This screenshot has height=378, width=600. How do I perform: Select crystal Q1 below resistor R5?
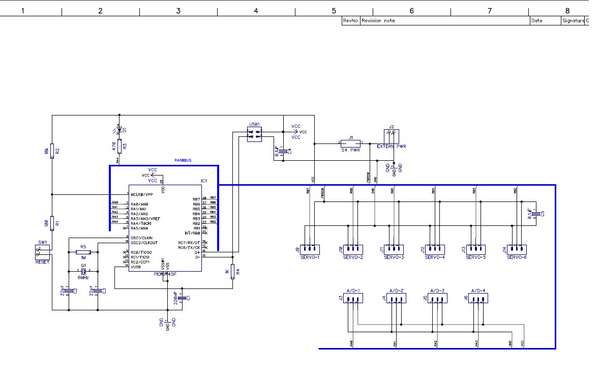[83, 271]
